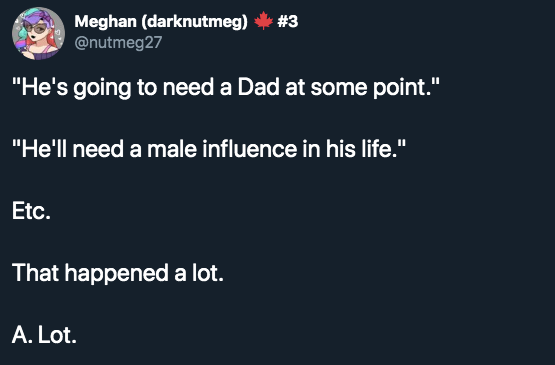Viewport: 555px width, 365px height.
Task: Open the @nutmeg27 handle link
Action: 118,42
